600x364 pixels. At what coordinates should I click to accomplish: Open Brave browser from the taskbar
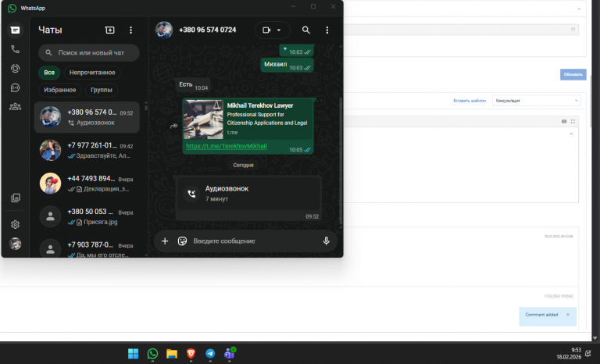191,354
